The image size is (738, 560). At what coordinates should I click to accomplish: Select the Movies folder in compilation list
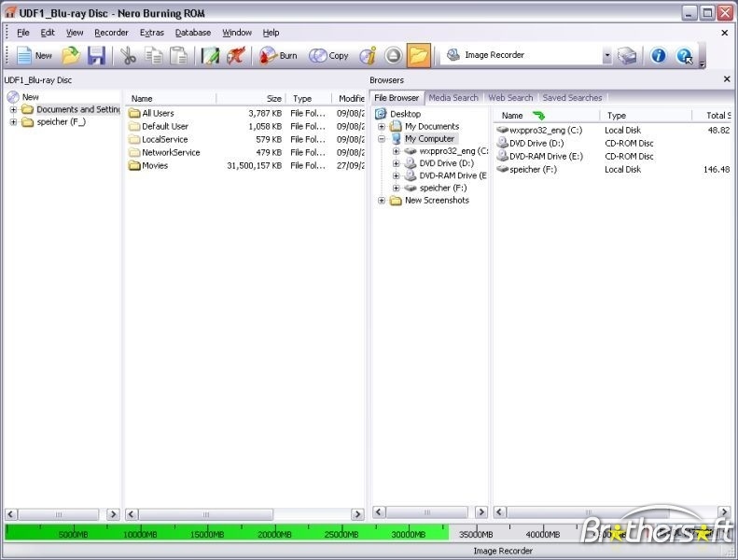click(155, 165)
